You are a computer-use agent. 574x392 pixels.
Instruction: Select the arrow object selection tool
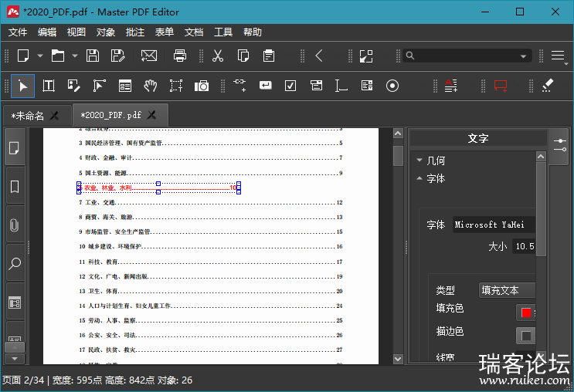(x=22, y=86)
